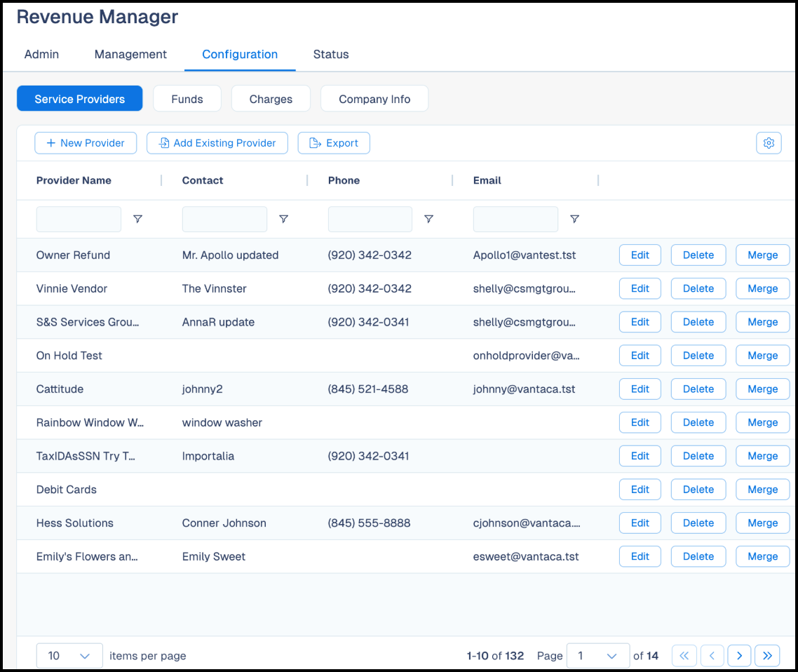Image resolution: width=798 pixels, height=672 pixels.
Task: Click Merge for the Cattitude provider
Action: 762,389
